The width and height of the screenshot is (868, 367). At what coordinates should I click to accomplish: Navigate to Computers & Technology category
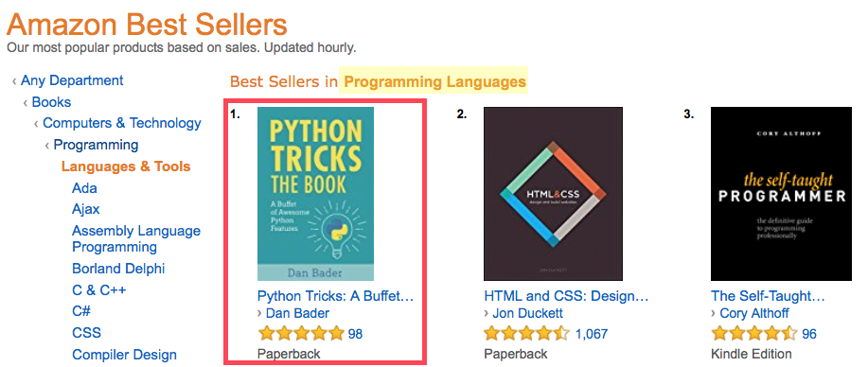122,123
